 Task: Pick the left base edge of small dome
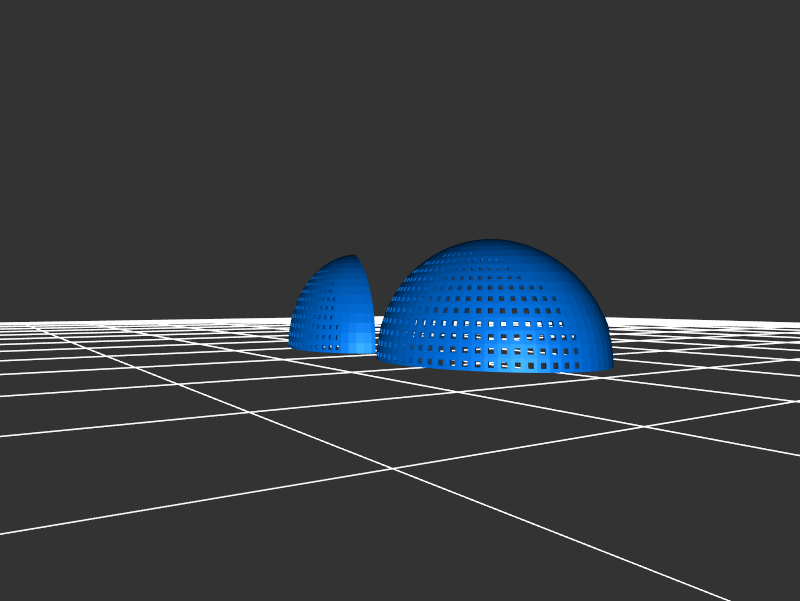(291, 343)
